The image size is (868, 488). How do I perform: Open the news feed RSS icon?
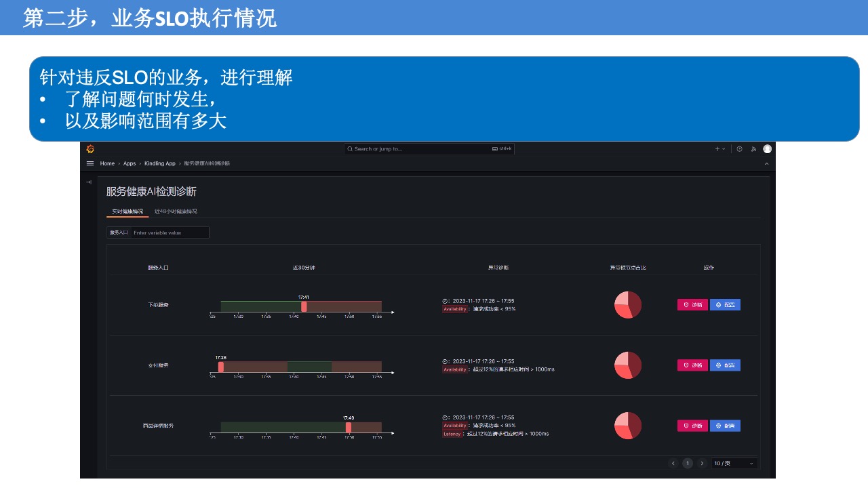click(753, 149)
